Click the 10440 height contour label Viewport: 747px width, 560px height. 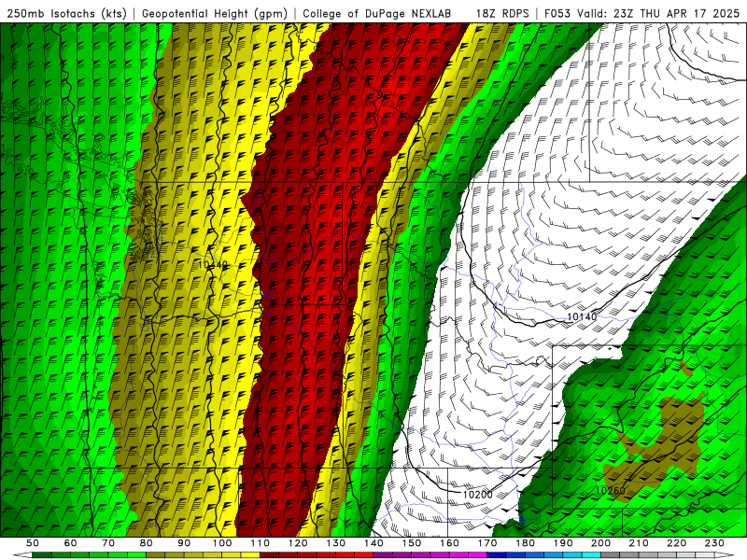[x=213, y=265]
